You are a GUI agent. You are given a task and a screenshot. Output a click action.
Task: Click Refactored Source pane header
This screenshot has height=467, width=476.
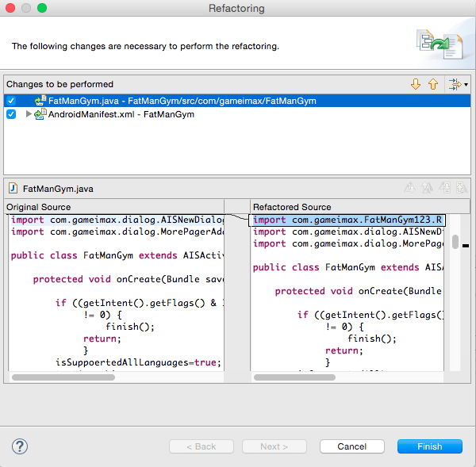360,207
